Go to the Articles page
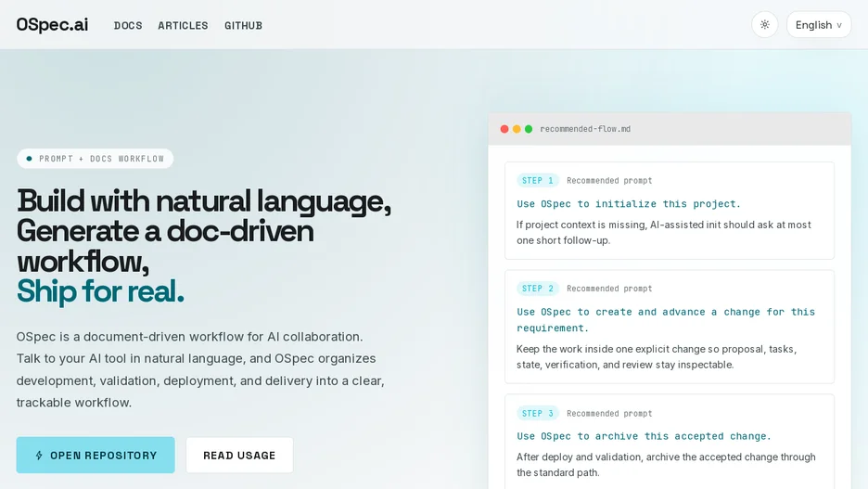Viewport: 868px width, 489px height. click(183, 25)
